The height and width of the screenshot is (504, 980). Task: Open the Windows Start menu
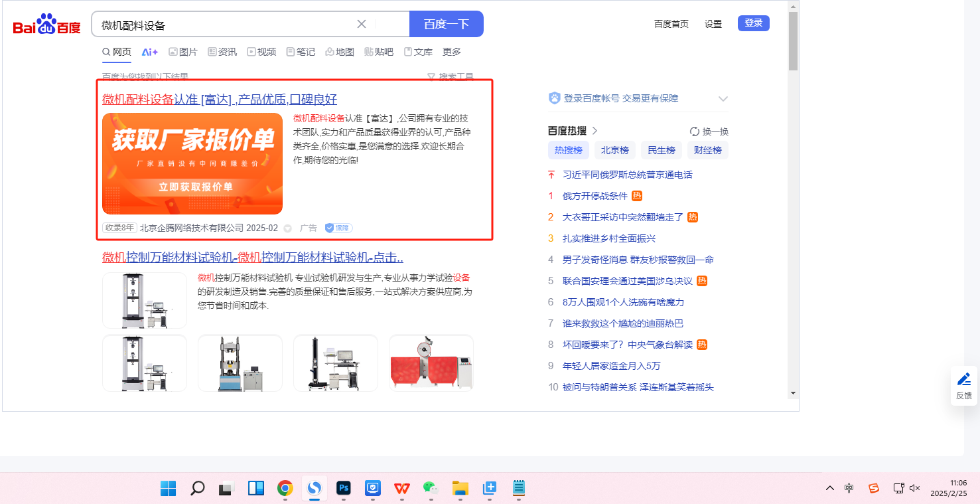(x=169, y=488)
